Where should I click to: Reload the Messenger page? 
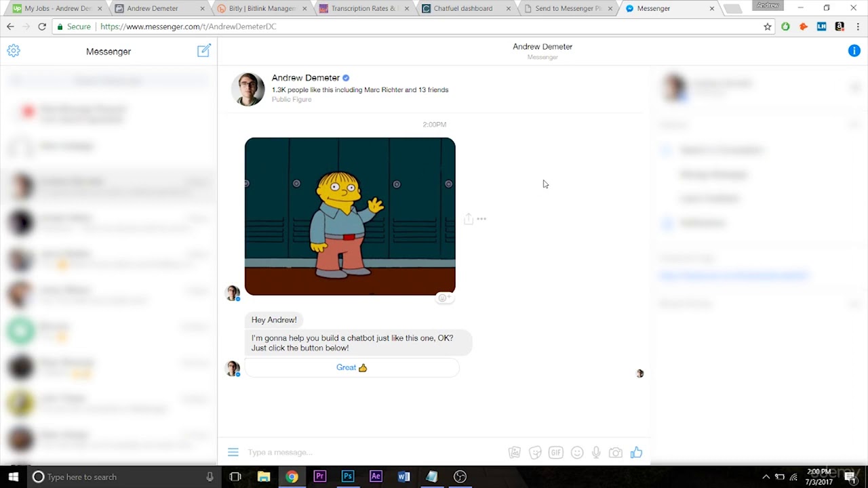click(42, 26)
